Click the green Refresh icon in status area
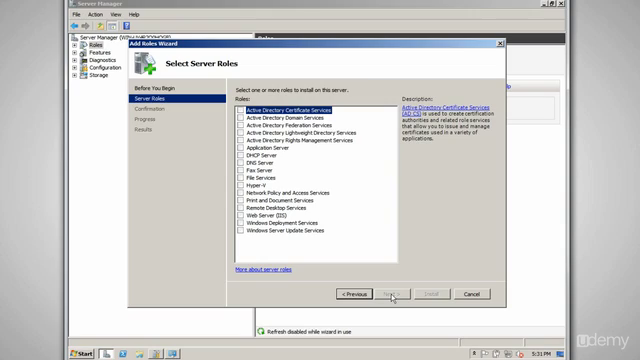The width and height of the screenshot is (640, 360). [x=261, y=331]
